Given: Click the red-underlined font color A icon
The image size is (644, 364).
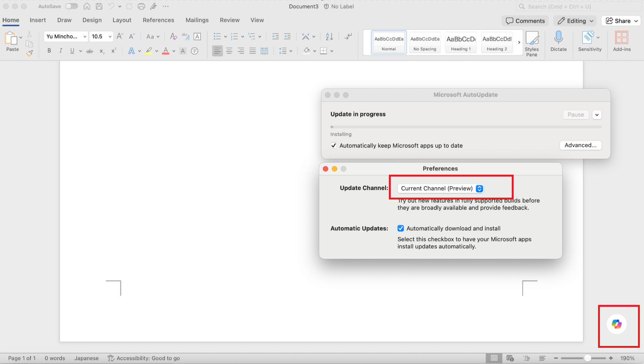Looking at the screenshot, I should click(165, 51).
